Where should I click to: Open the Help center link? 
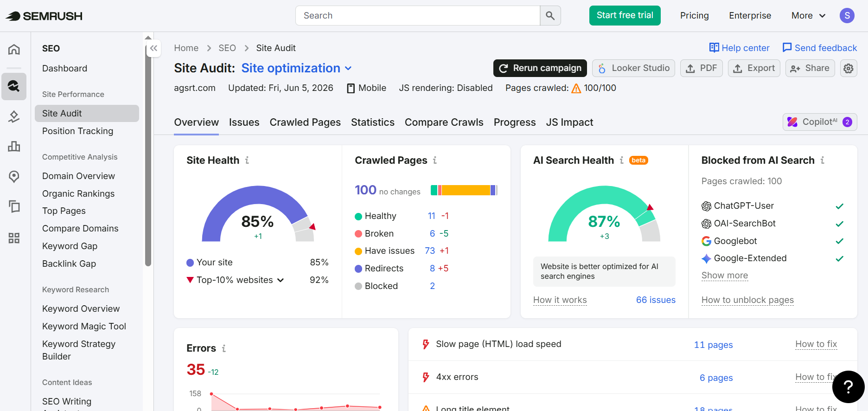point(739,48)
